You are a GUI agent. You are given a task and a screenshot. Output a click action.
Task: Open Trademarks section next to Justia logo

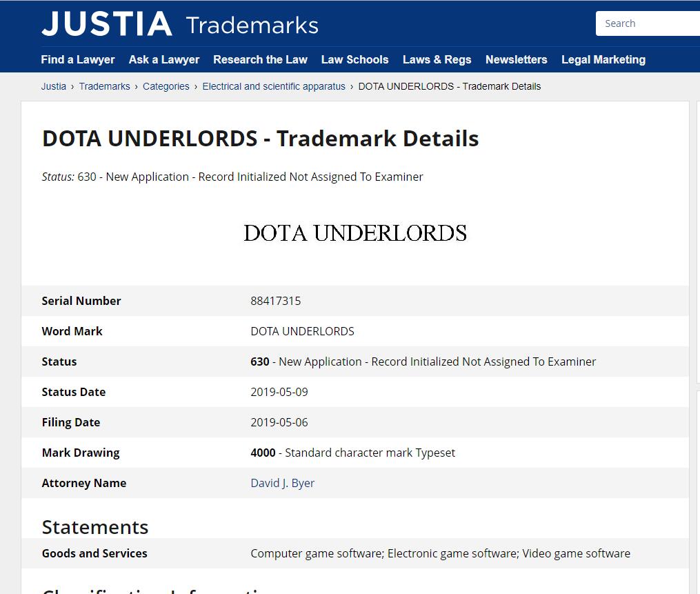coord(252,25)
